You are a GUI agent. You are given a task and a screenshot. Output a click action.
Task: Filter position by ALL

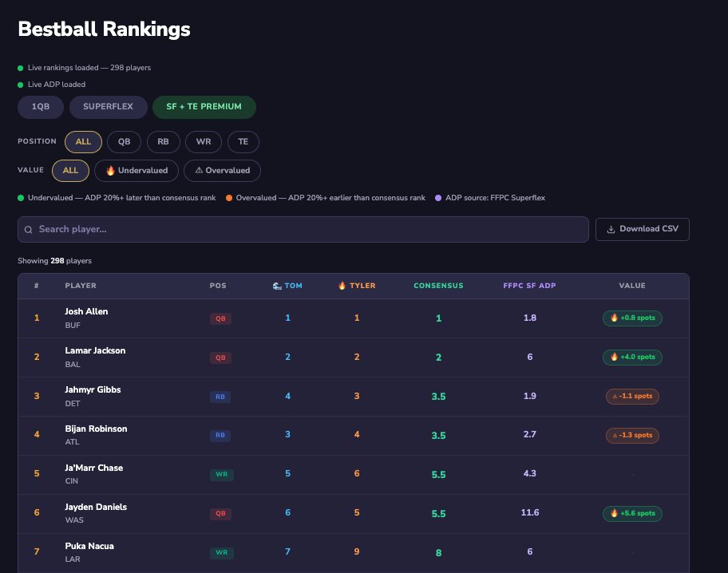point(83,142)
